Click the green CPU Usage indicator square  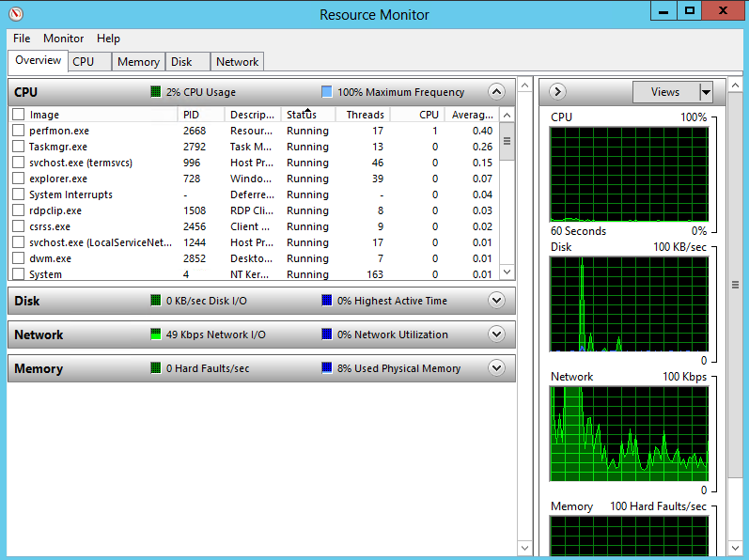(156, 92)
